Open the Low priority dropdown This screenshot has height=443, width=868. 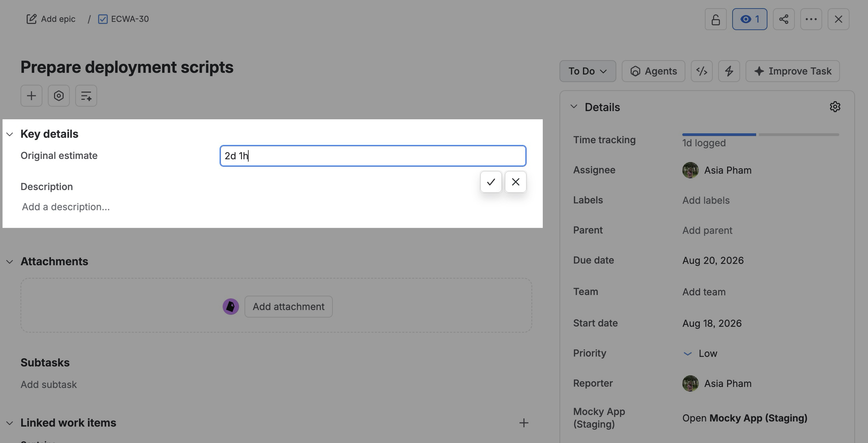pos(700,353)
